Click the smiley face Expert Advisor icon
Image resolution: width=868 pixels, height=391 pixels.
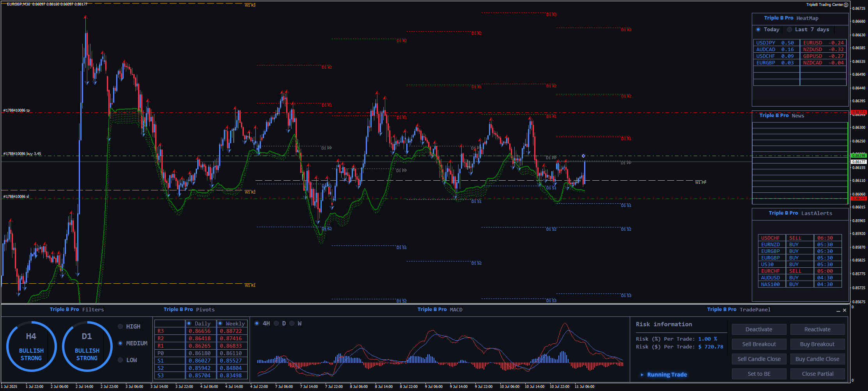coord(846,5)
